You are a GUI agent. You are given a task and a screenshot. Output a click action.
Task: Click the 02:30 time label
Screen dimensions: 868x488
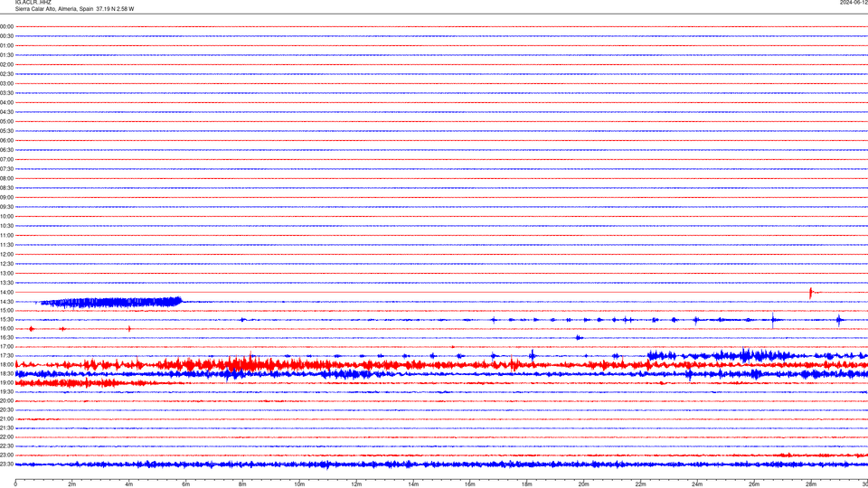click(x=6, y=73)
